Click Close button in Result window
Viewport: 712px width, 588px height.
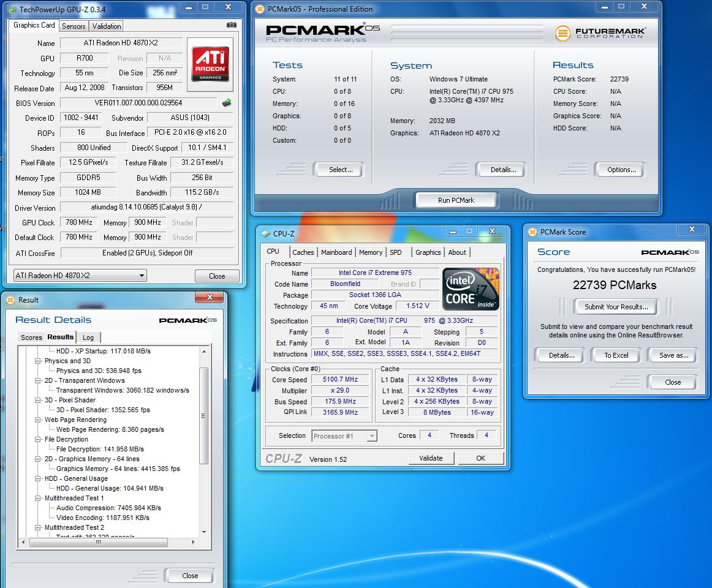pyautogui.click(x=190, y=576)
